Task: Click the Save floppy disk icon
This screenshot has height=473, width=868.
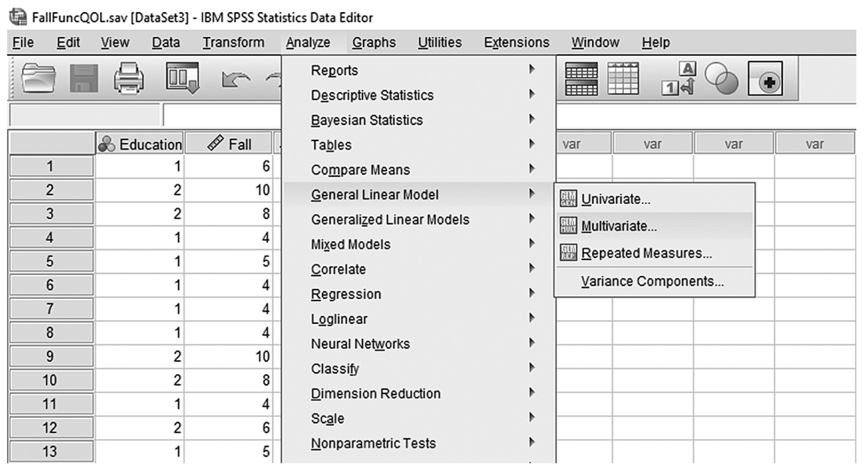Action: click(x=84, y=79)
